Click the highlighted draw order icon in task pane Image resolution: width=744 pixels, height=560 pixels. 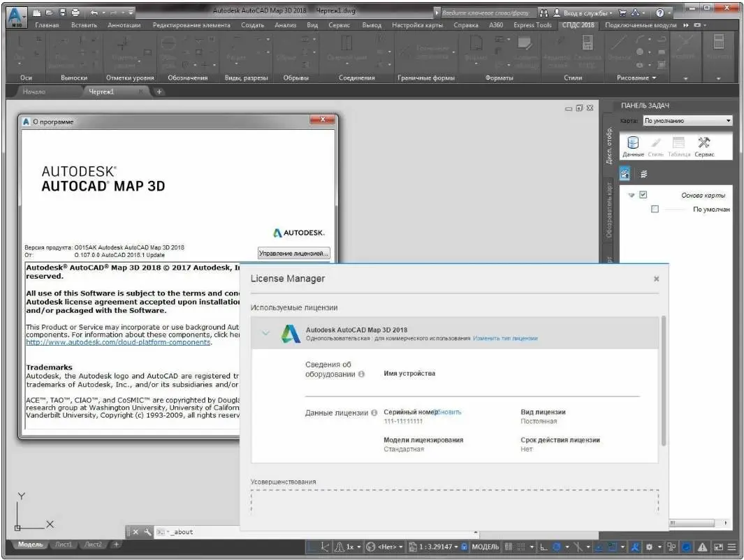point(625,174)
